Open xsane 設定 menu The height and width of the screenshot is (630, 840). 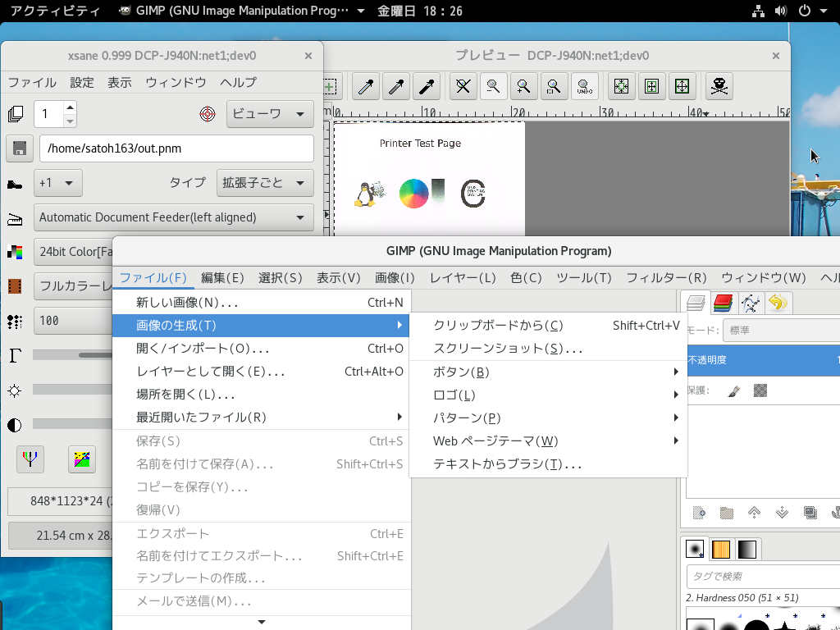82,83
